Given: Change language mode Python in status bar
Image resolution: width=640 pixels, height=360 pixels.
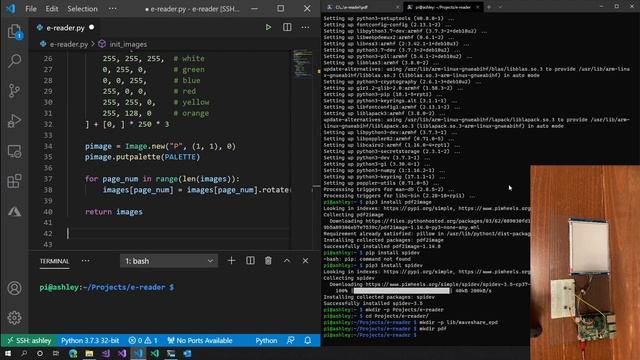Looking at the screenshot, I should (266, 340).
